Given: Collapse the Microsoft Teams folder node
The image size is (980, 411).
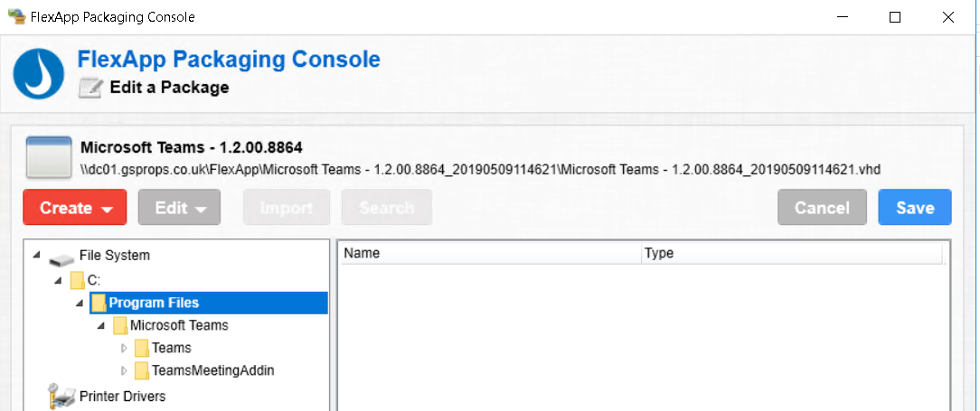Looking at the screenshot, I should click(103, 325).
